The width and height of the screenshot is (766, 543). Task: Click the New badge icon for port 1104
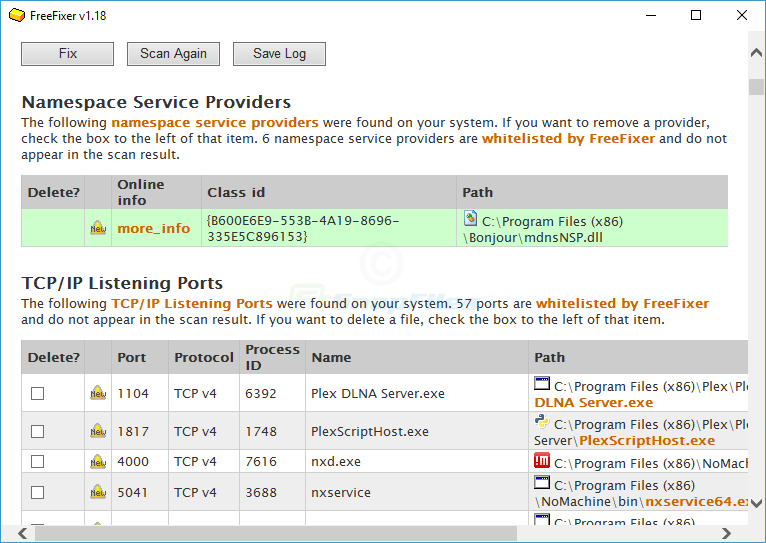click(98, 393)
